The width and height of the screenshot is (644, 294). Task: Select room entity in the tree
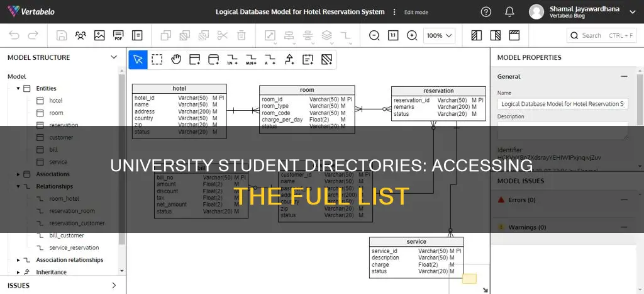(x=56, y=113)
